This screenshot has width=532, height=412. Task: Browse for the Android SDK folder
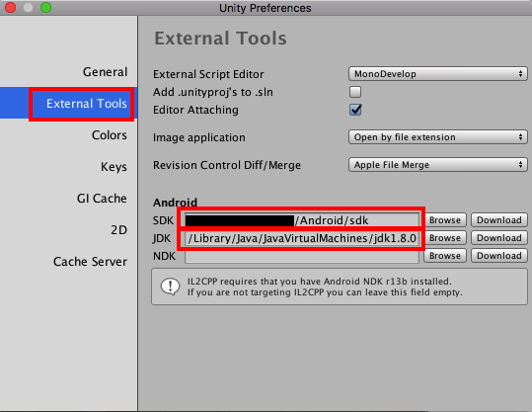click(445, 220)
